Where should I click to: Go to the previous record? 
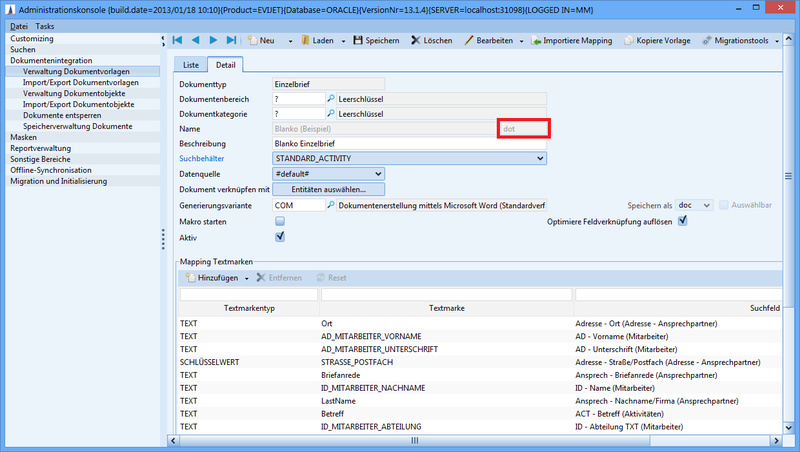[195, 41]
